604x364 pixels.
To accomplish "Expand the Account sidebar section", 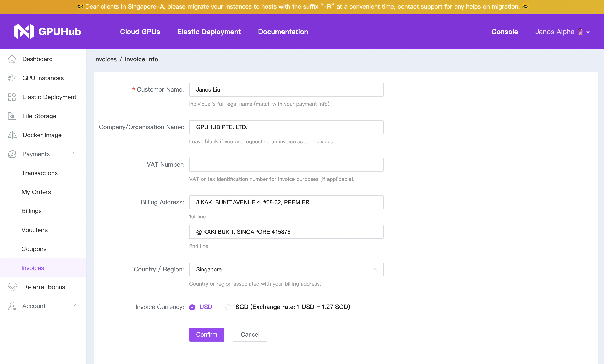I will coord(74,305).
